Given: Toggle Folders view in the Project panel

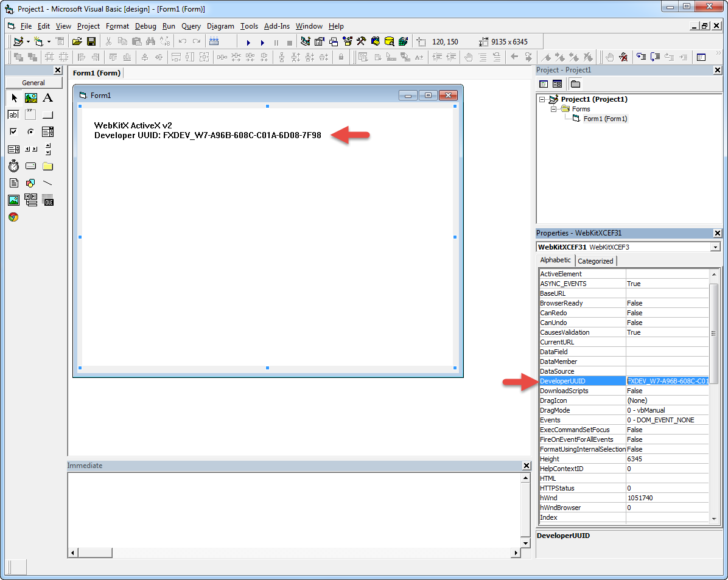Looking at the screenshot, I should pyautogui.click(x=575, y=84).
